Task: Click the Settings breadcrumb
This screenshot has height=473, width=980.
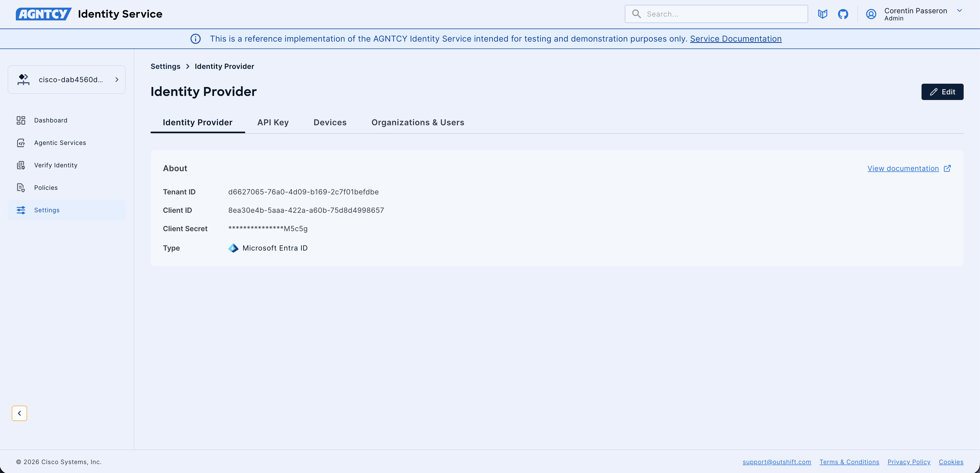Action: (165, 67)
